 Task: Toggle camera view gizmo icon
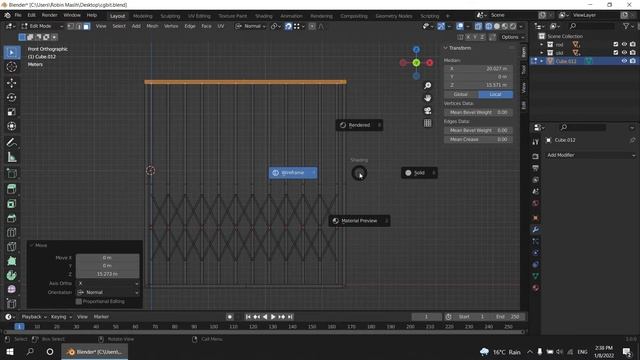(x=427, y=111)
